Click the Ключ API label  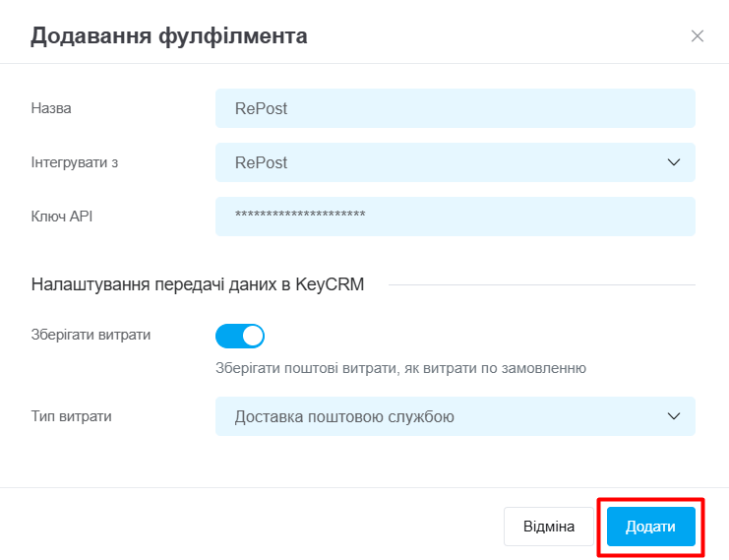point(62,217)
